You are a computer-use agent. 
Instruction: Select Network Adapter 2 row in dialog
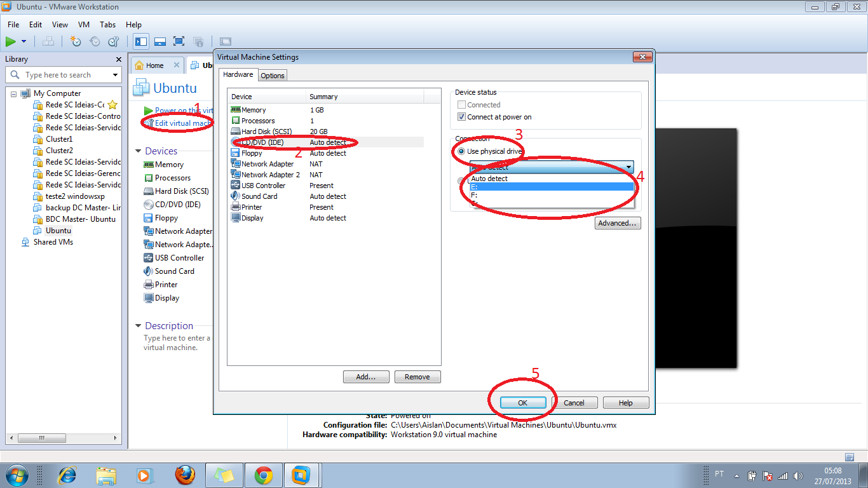[x=325, y=175]
